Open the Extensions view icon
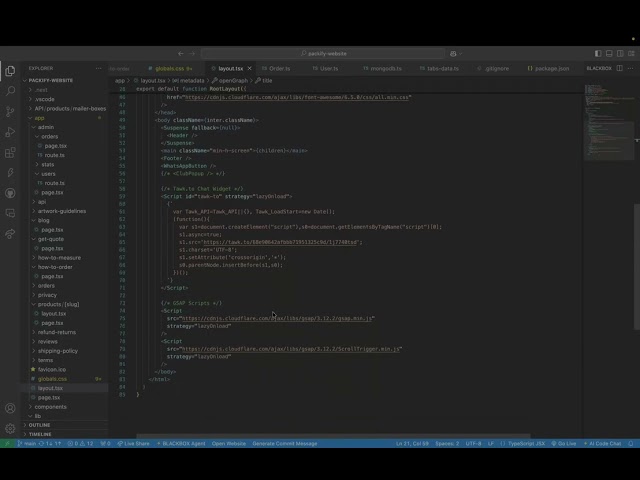Screen dimensions: 640x480 pyautogui.click(x=11, y=152)
